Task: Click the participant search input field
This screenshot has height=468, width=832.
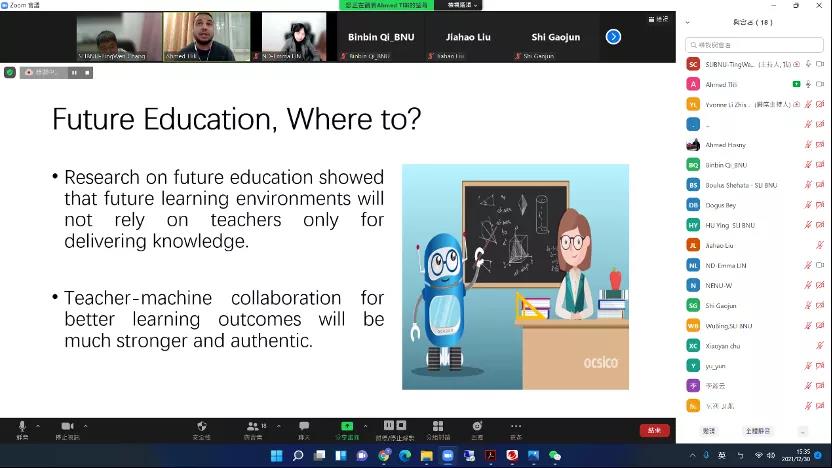Action: [x=755, y=44]
